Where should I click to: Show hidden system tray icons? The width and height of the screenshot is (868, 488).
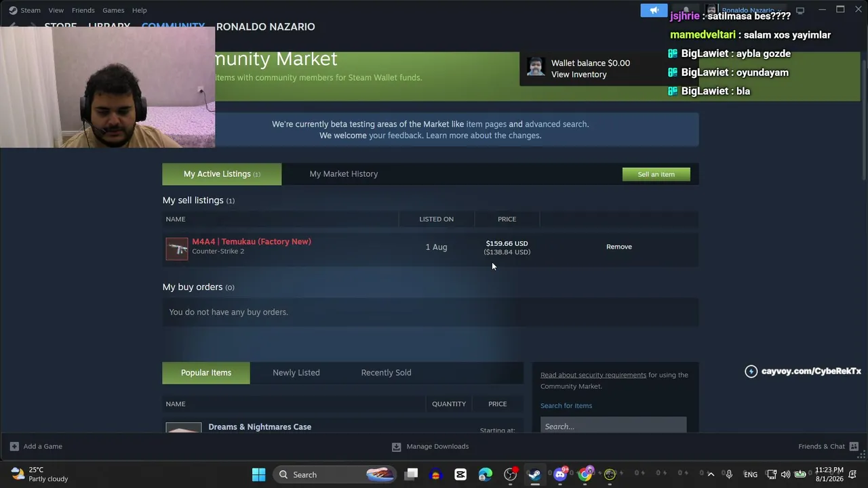coord(711,474)
